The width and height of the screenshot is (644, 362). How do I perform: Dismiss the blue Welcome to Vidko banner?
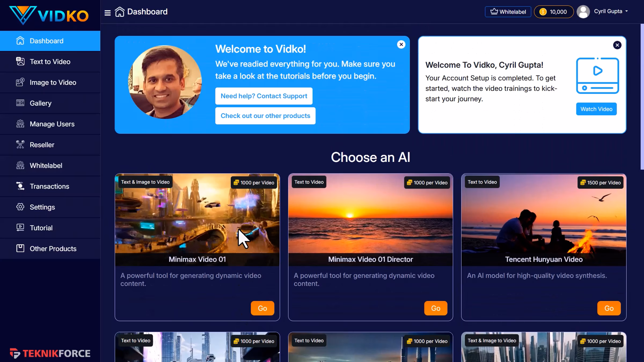(x=401, y=45)
